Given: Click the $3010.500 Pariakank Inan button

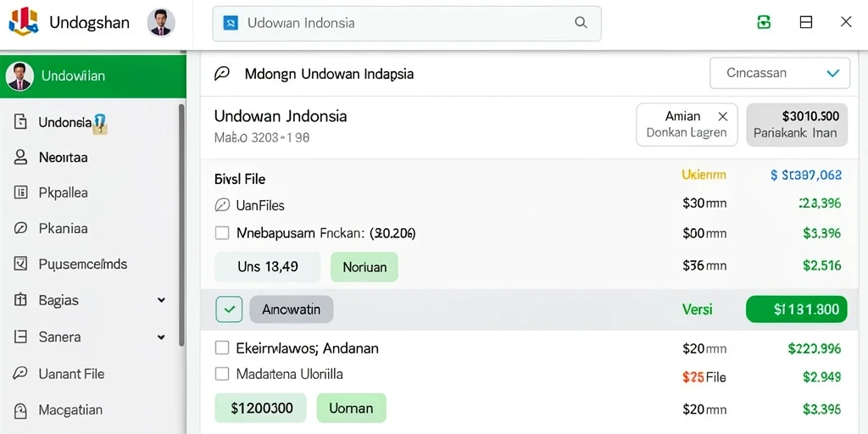Looking at the screenshot, I should click(797, 125).
